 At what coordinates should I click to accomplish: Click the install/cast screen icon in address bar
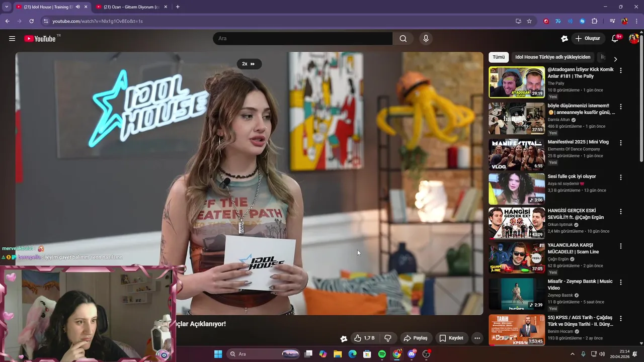(x=518, y=21)
